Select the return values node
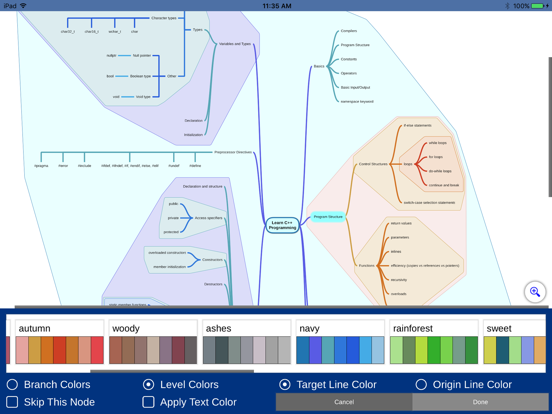 point(401,223)
